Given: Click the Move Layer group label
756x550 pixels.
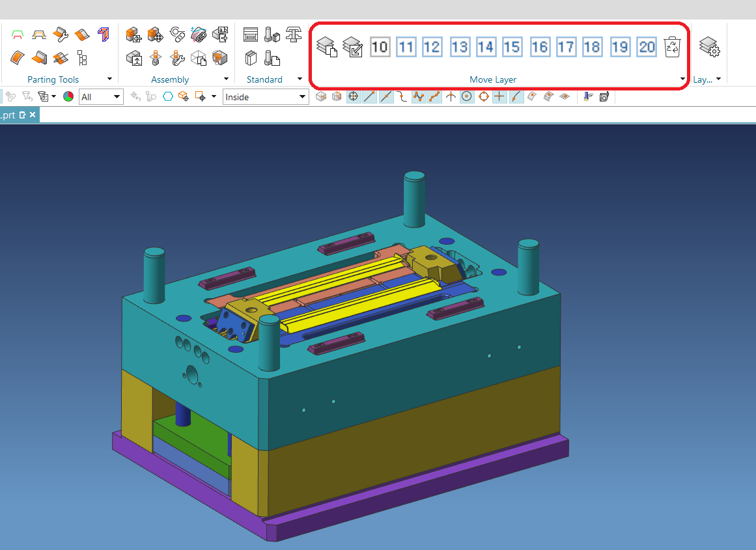Looking at the screenshot, I should (x=493, y=79).
